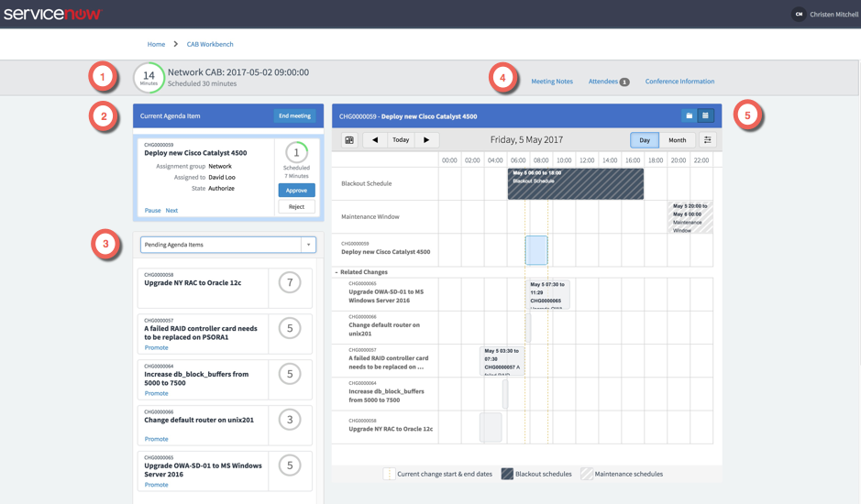The width and height of the screenshot is (861, 504).
Task: Click Maintenance schedules legend swatch
Action: [587, 474]
